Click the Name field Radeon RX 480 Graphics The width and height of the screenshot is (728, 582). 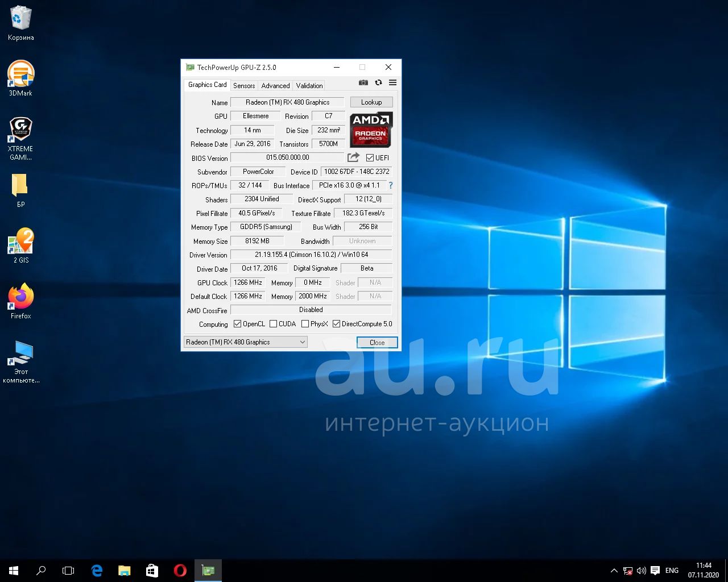coord(287,102)
